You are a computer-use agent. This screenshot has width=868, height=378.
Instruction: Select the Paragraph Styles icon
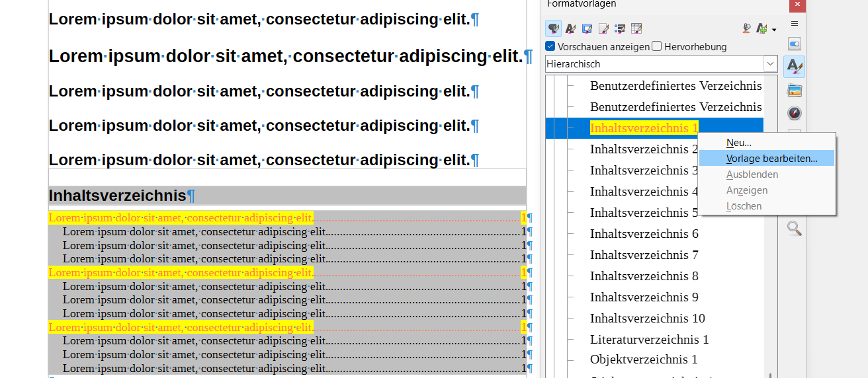[x=553, y=28]
